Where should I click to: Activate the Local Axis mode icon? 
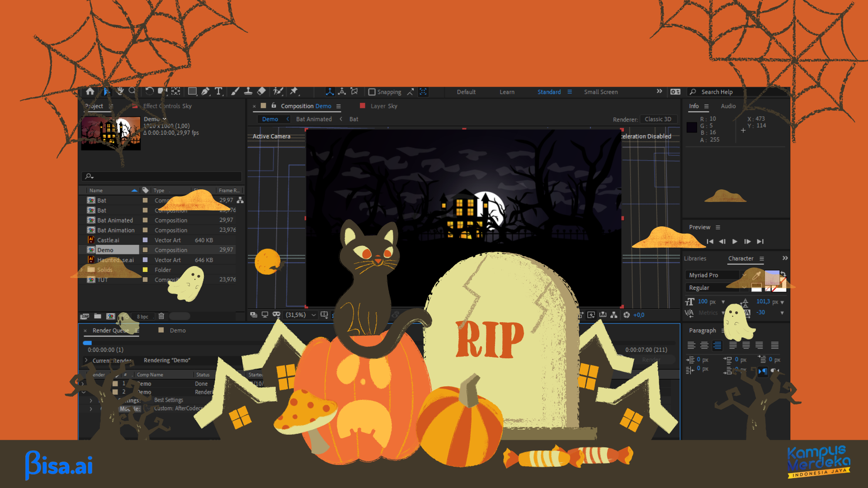tap(330, 92)
